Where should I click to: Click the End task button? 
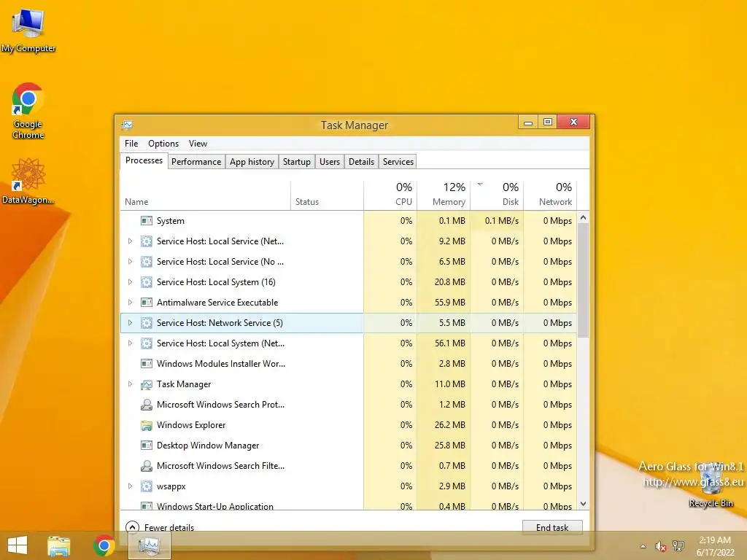(552, 527)
